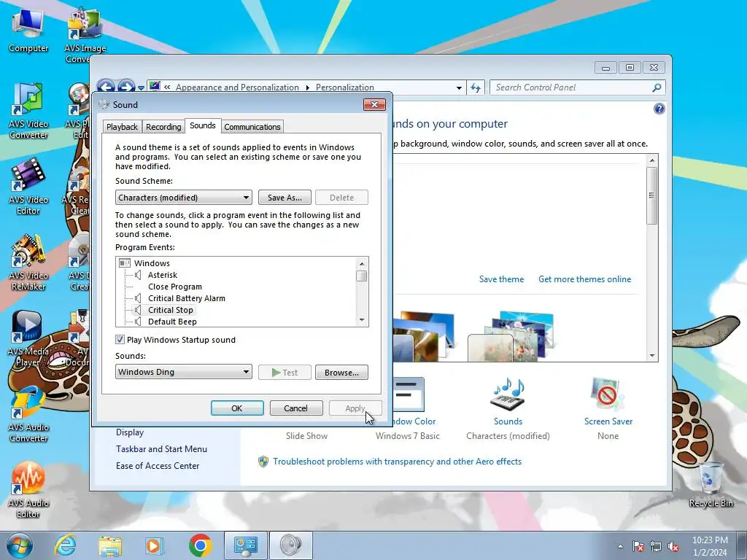The height and width of the screenshot is (560, 747).
Task: Open the Windows Start menu orb
Action: click(x=20, y=545)
